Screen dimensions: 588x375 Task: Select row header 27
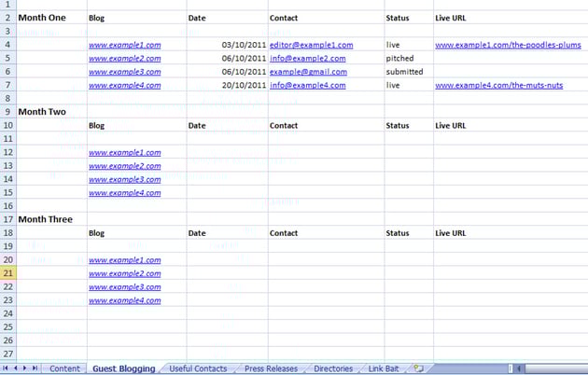click(7, 354)
